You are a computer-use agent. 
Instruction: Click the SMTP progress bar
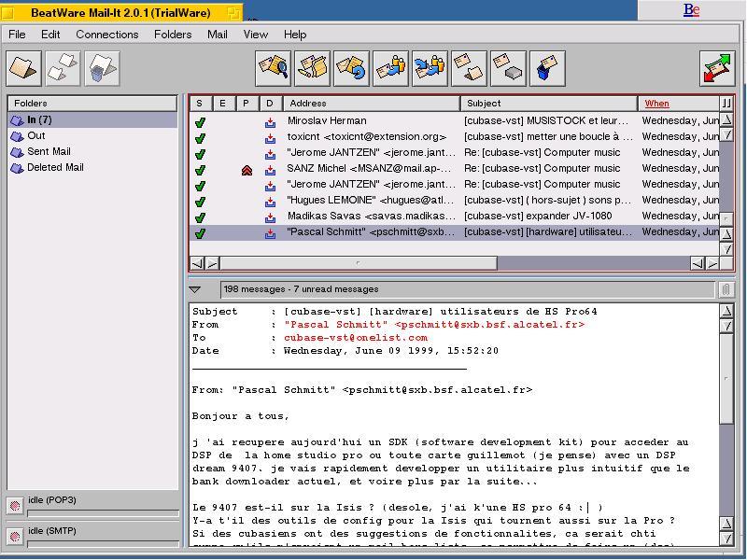click(x=104, y=544)
